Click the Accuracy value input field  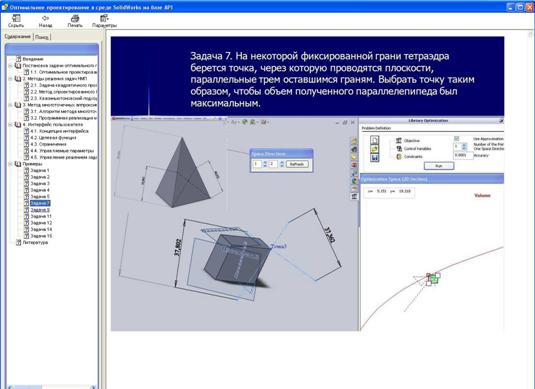click(x=463, y=155)
